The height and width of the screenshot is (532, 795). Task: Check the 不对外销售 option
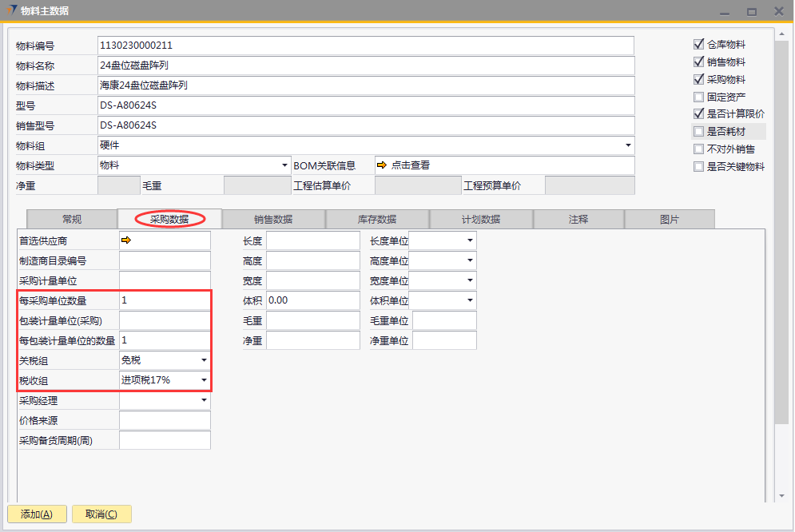click(699, 149)
